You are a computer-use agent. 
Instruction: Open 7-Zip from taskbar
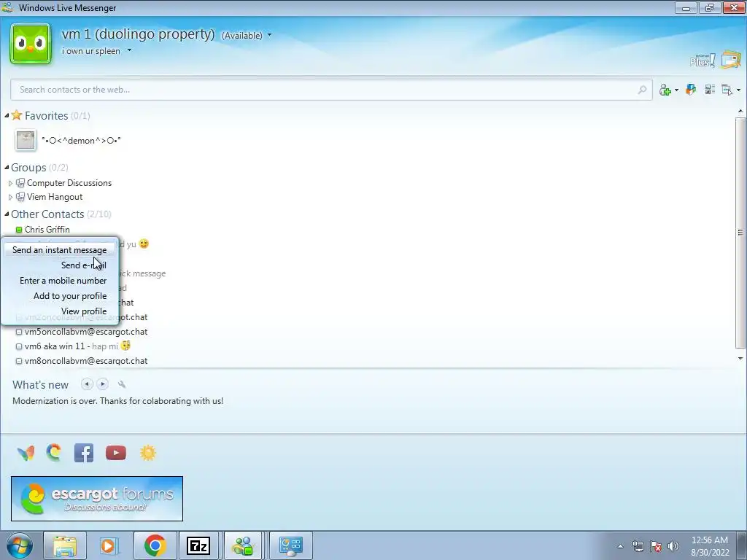[x=198, y=545]
